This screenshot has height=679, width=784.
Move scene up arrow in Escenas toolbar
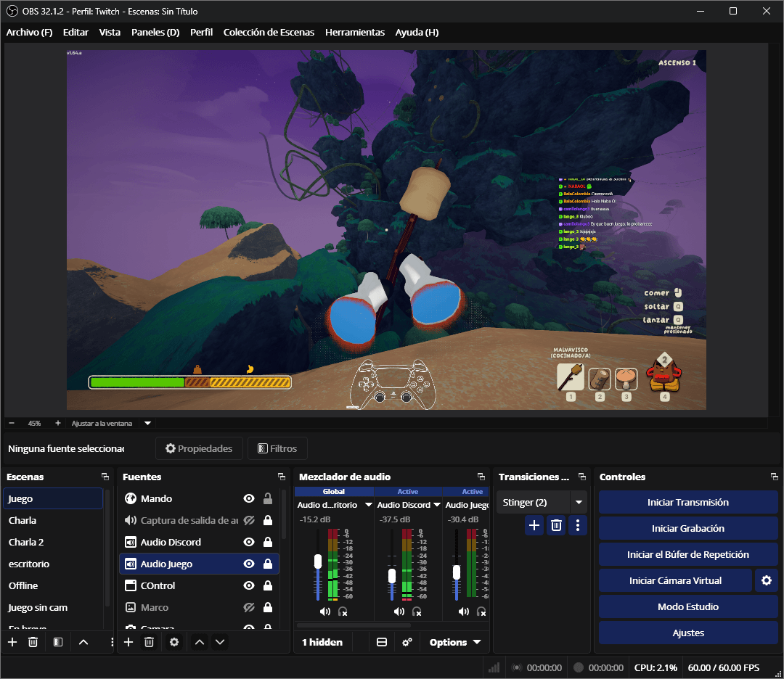pos(83,642)
